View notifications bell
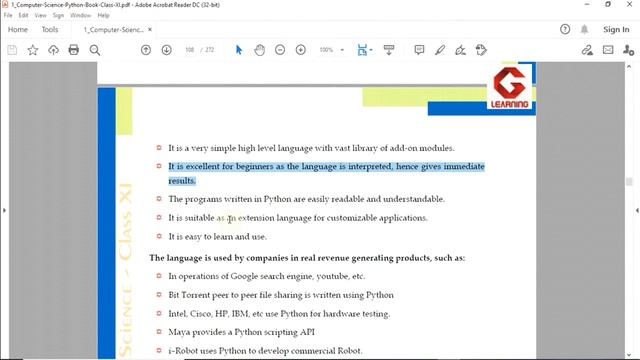The image size is (640, 360). (584, 29)
